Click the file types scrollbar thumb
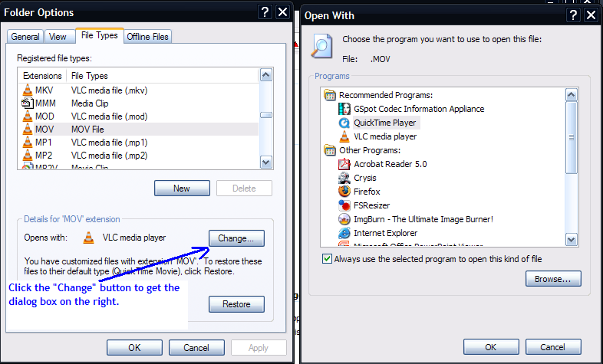This screenshot has height=364, width=603. (266, 115)
